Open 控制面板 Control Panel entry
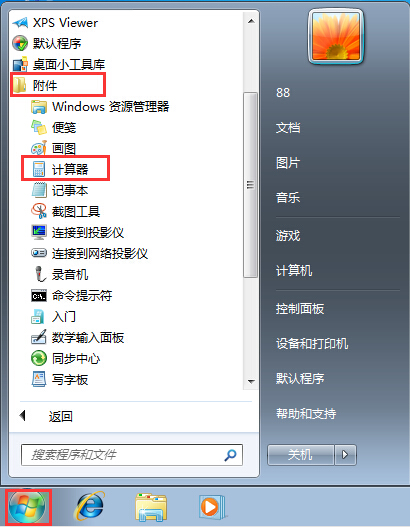The width and height of the screenshot is (410, 527). (300, 309)
